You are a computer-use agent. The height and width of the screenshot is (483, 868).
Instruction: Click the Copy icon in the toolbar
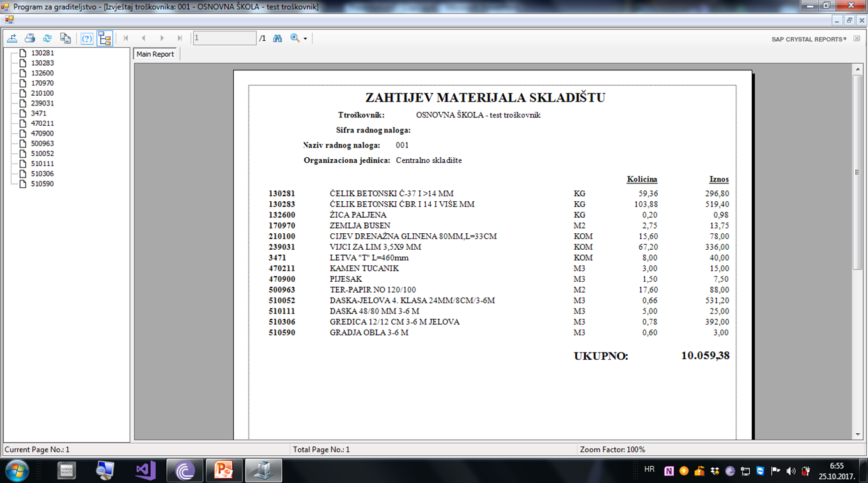[x=65, y=38]
